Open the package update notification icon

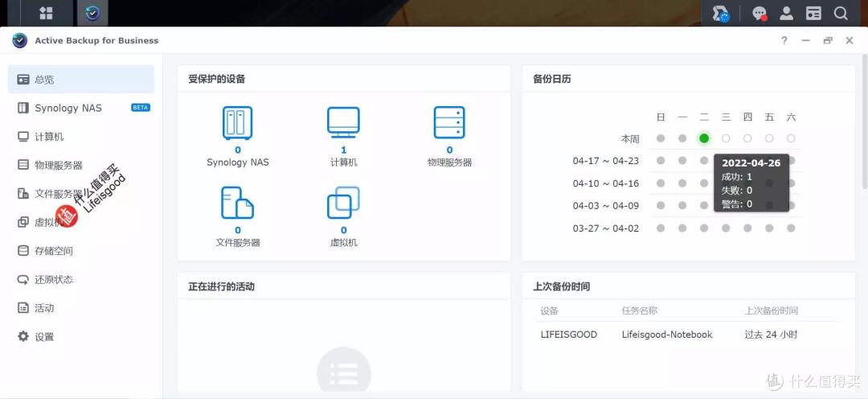pos(721,14)
